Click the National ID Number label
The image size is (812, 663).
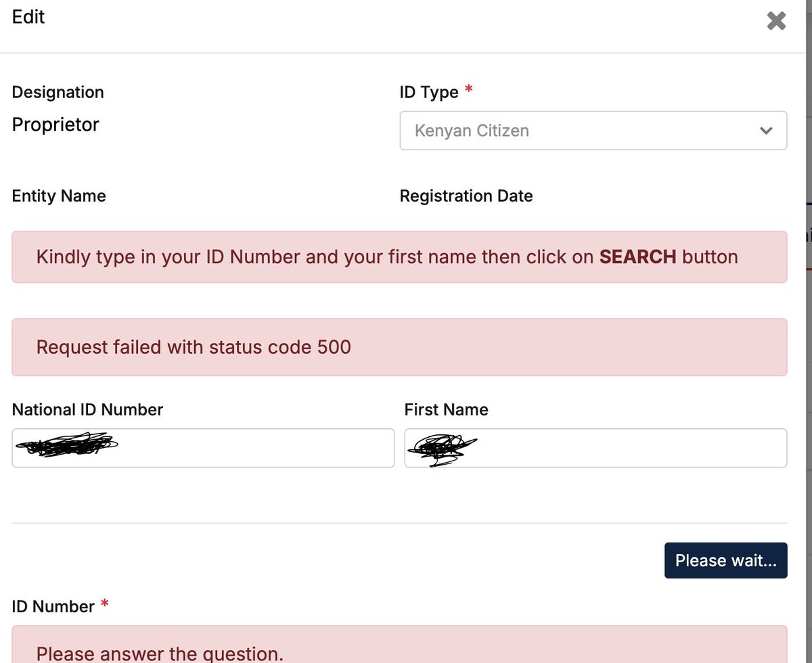pos(88,410)
